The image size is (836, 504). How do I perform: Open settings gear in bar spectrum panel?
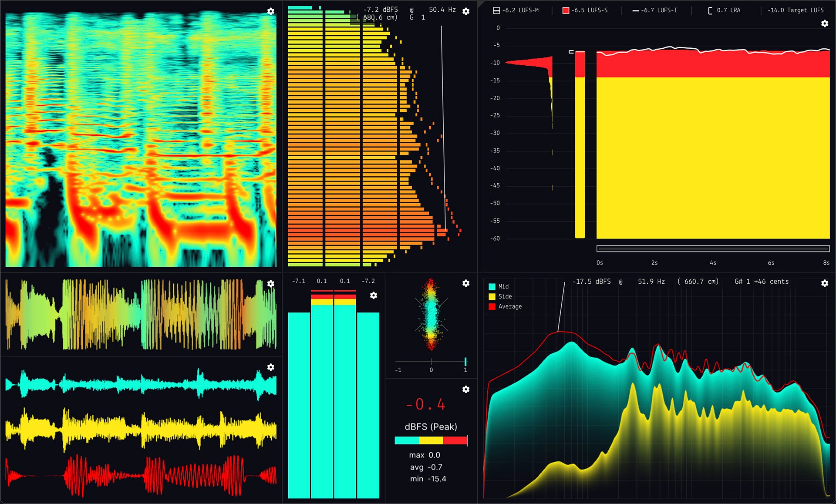466,11
